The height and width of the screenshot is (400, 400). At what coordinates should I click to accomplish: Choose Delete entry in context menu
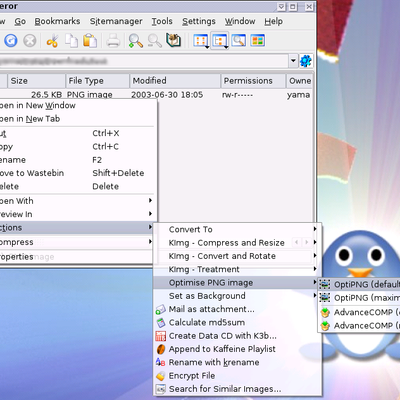(77, 186)
